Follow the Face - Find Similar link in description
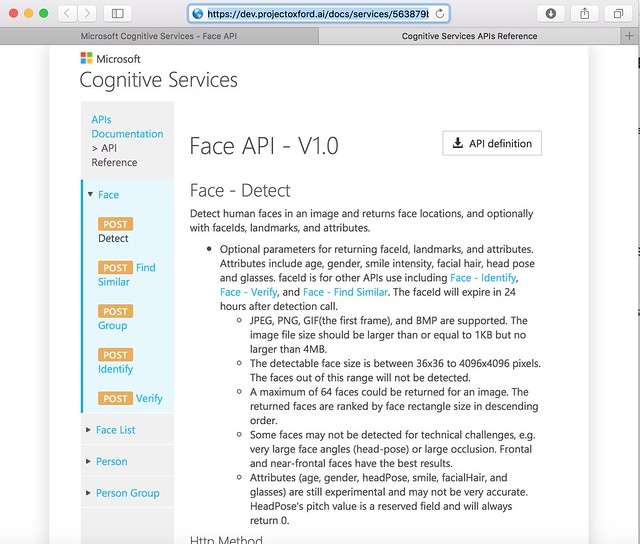Image resolution: width=640 pixels, height=544 pixels. coord(345,292)
